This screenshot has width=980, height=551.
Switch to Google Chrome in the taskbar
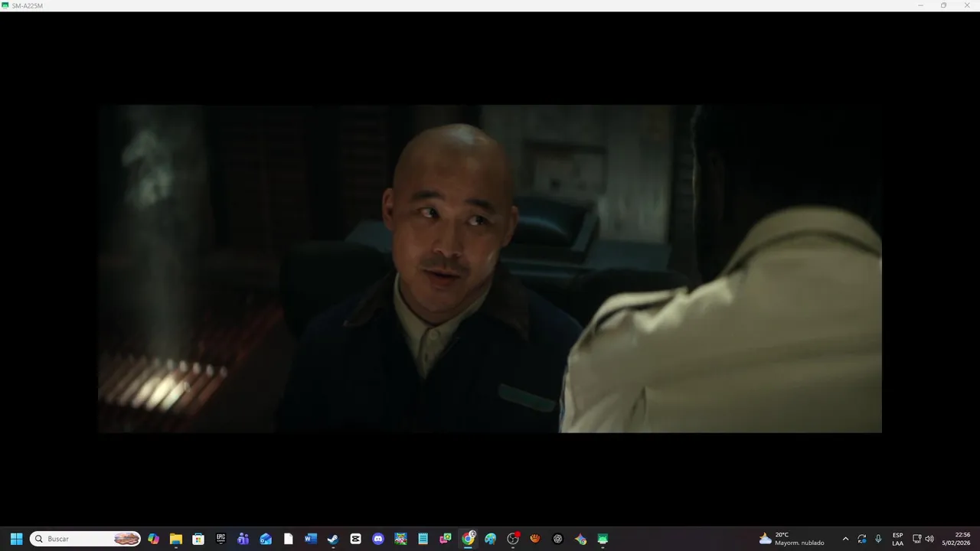[468, 539]
